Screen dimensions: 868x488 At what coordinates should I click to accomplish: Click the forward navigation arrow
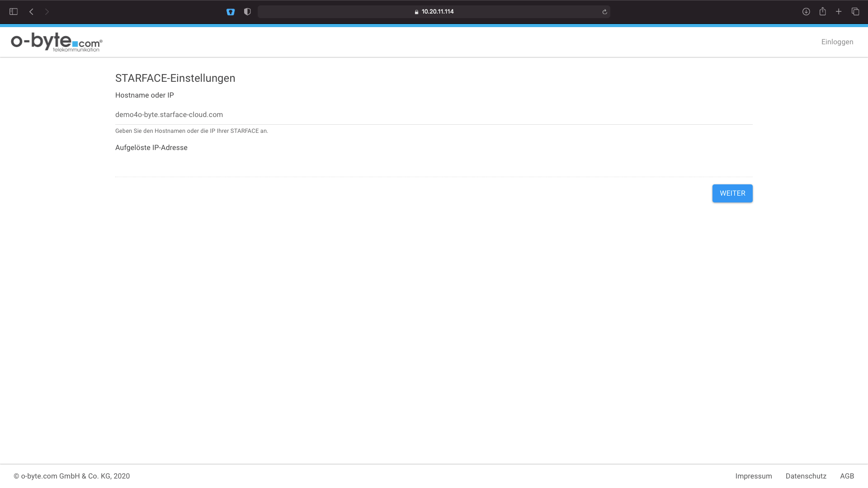(x=47, y=12)
